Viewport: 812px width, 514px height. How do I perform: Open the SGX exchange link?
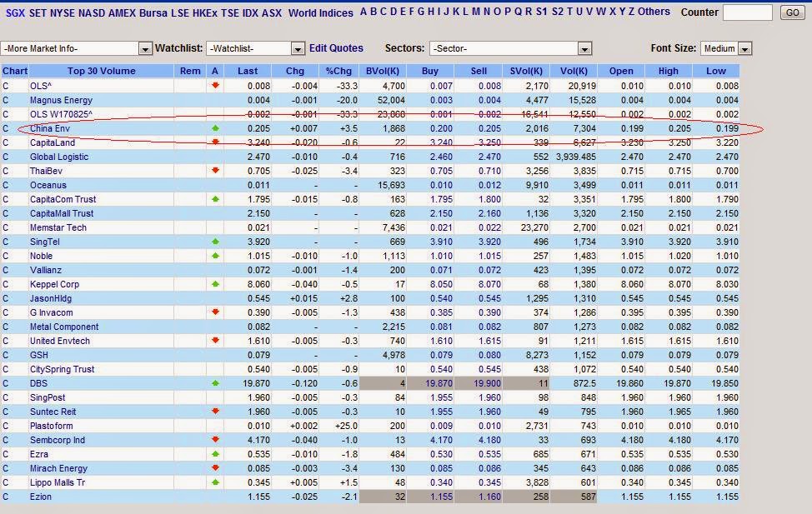[15, 13]
